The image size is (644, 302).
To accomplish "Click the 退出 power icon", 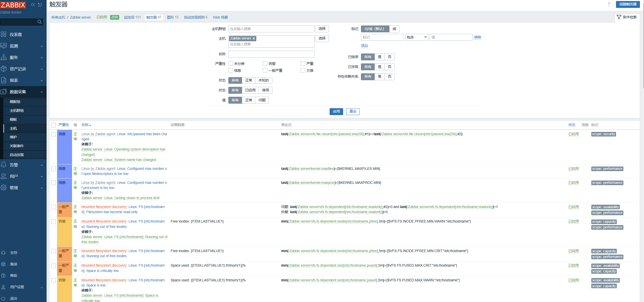I will click(x=4, y=298).
